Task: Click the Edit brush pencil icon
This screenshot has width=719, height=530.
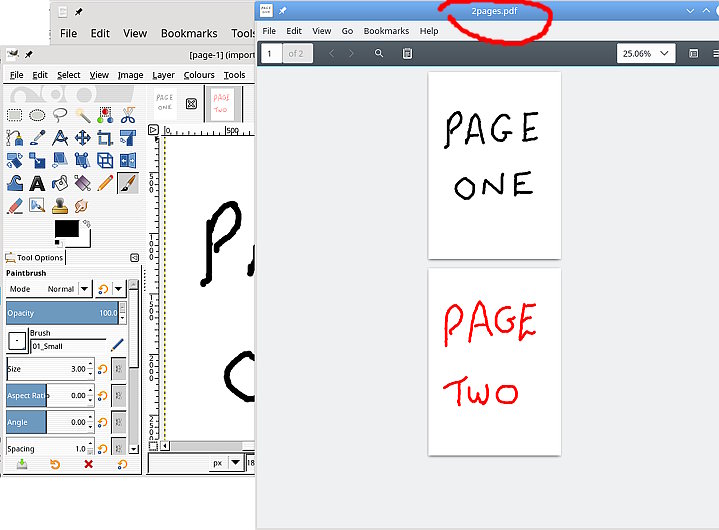Action: point(117,345)
